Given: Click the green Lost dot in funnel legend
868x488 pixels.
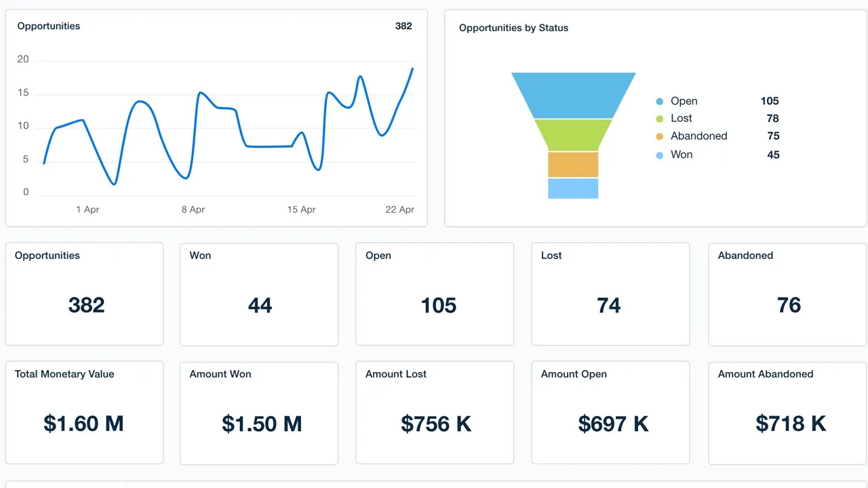Looking at the screenshot, I should tap(659, 119).
